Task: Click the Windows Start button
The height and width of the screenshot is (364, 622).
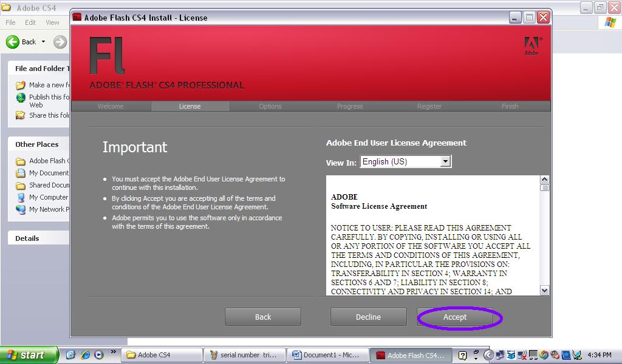Action: 29,355
